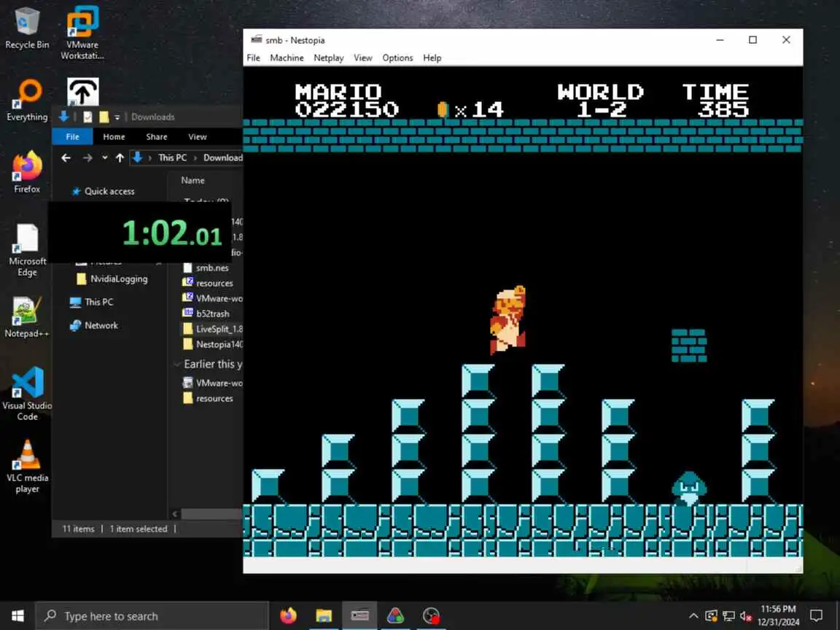Click the network status tray icon

(728, 615)
